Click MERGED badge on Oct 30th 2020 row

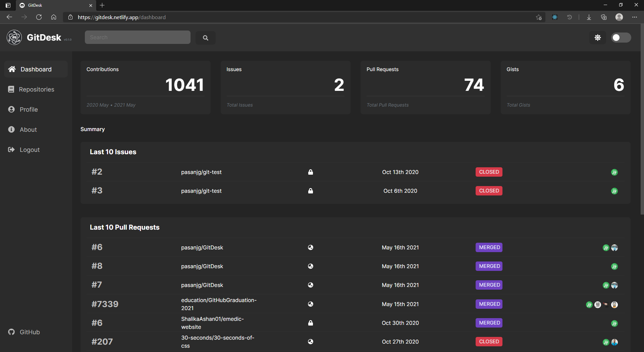(489, 323)
